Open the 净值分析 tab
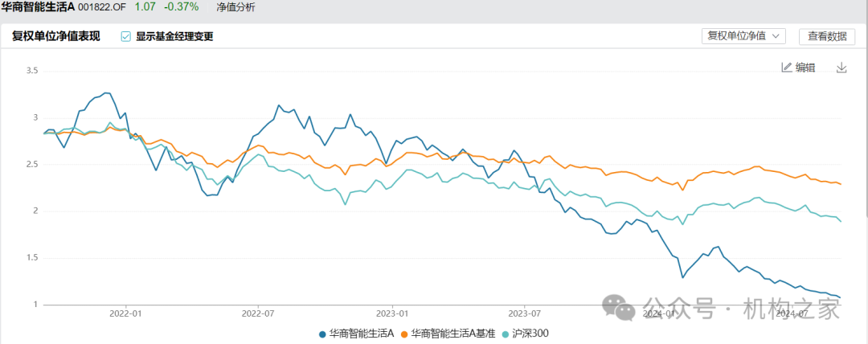Image resolution: width=868 pixels, height=344 pixels. (235, 6)
